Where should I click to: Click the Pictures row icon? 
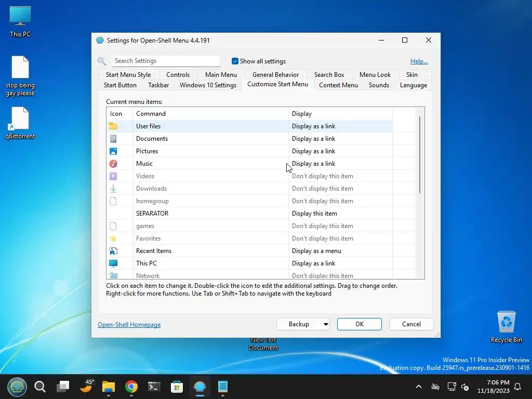coord(113,151)
